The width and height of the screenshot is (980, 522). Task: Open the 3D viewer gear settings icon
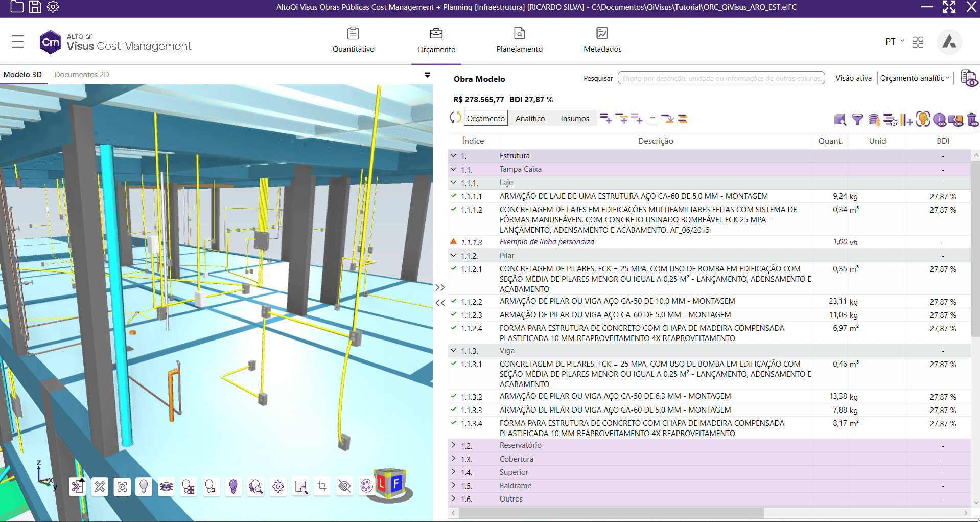point(278,486)
